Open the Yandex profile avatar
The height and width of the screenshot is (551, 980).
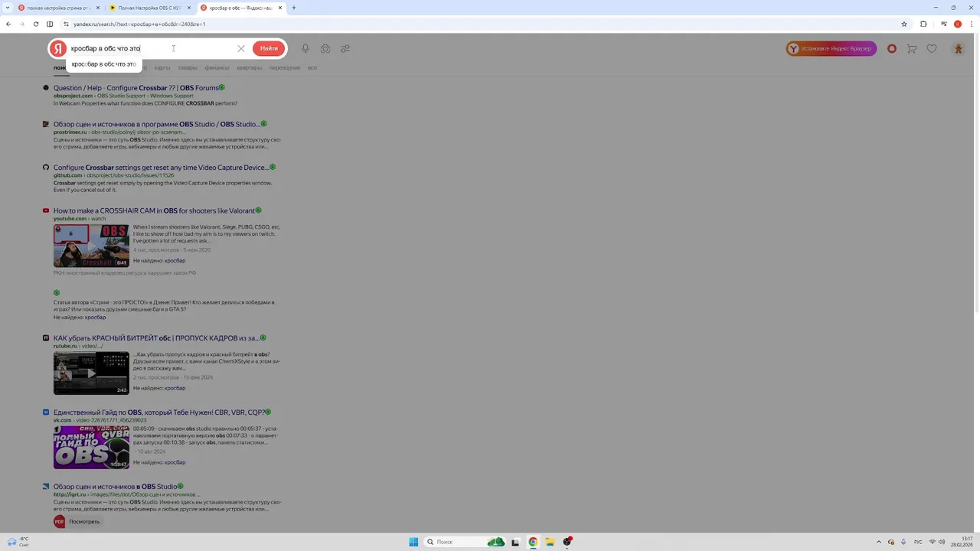click(958, 48)
